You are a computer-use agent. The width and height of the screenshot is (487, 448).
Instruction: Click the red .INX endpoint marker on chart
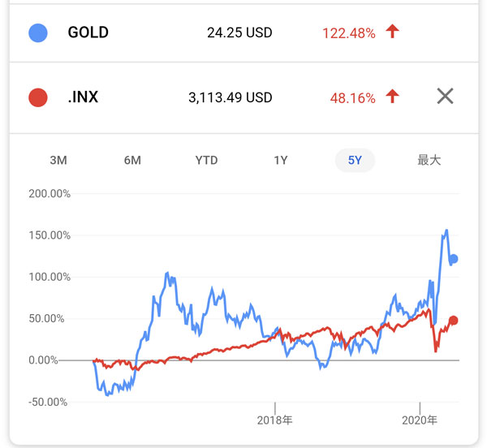[x=454, y=321]
